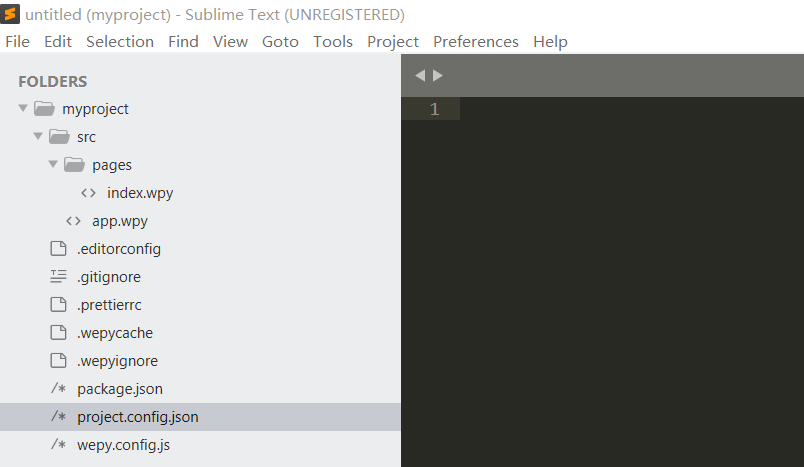
Task: Click the comment icon beside package.json
Action: [x=58, y=389]
